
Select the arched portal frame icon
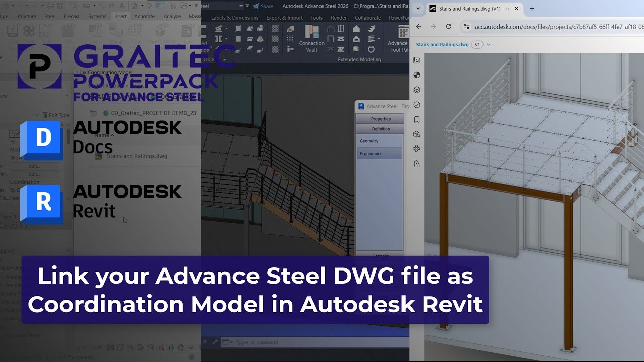click(x=331, y=28)
